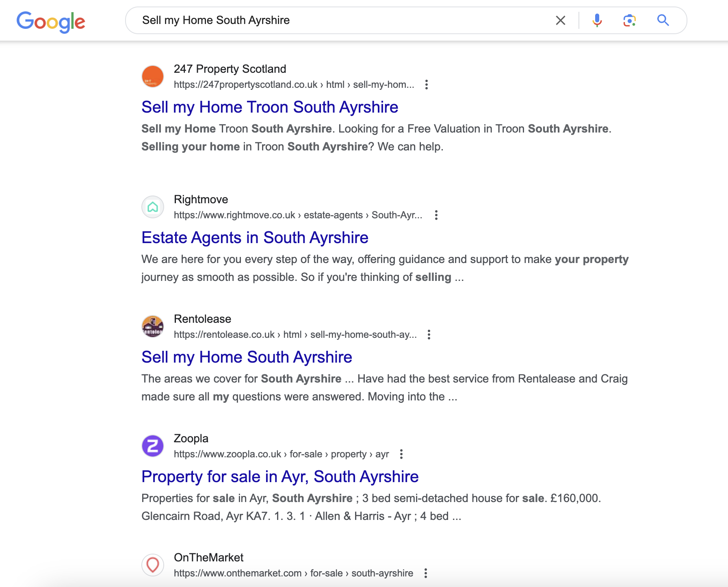Click the Rightmove house favicon
Viewport: 728px width, 587px height.
[x=153, y=207]
